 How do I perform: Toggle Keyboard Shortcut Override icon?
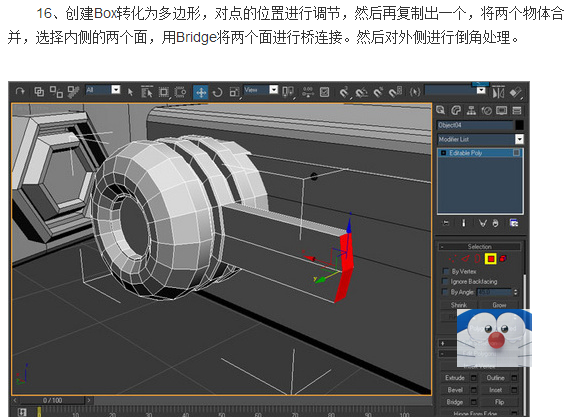[x=324, y=92]
